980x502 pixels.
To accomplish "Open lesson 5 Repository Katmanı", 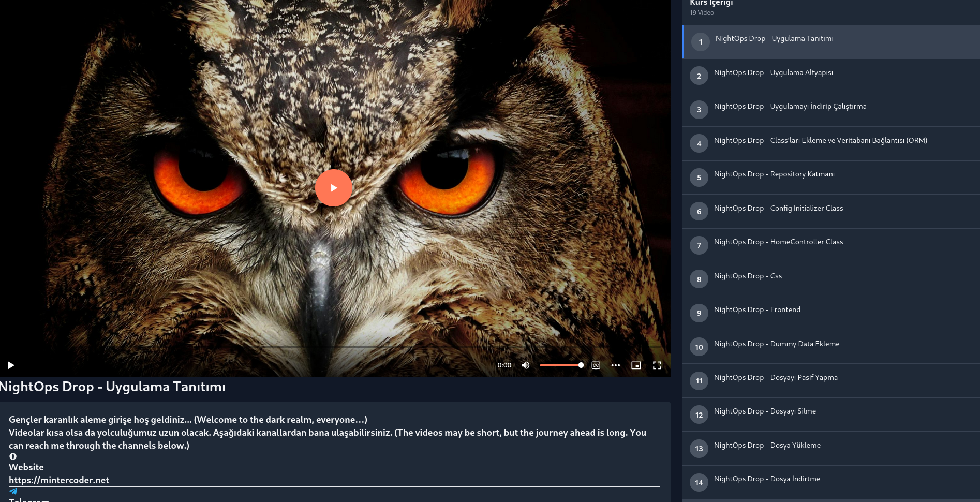I will point(831,178).
